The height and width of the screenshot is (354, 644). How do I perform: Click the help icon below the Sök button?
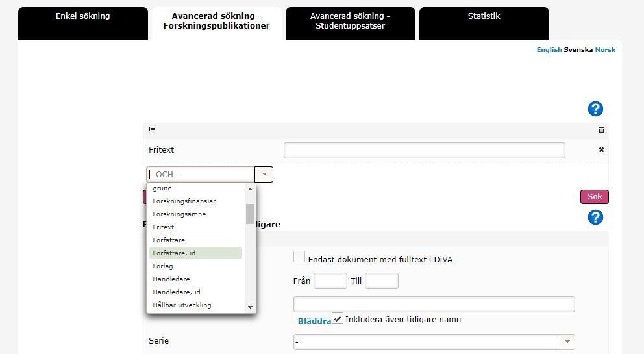pos(595,218)
